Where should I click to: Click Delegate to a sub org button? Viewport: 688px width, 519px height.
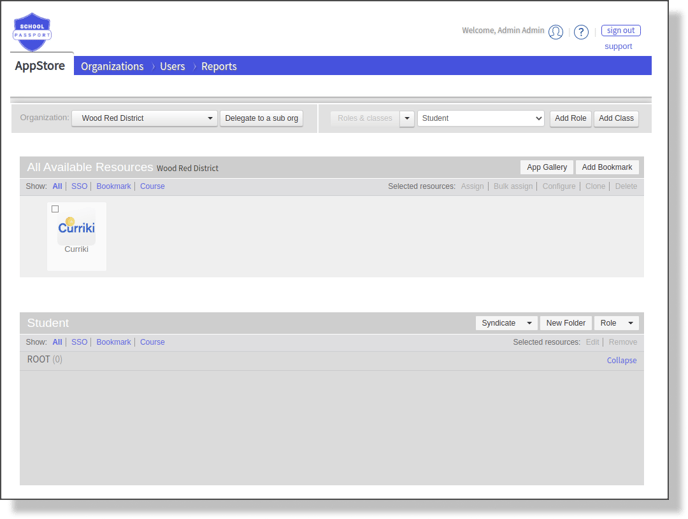[x=262, y=118]
